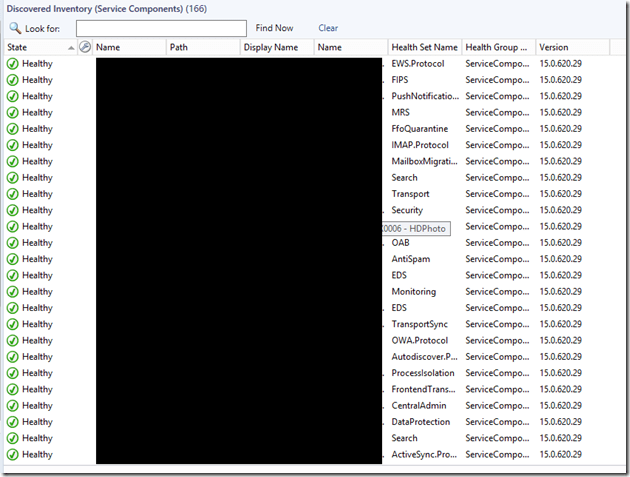
Task: Select the IMAP.Protocol health set row
Action: [x=419, y=145]
